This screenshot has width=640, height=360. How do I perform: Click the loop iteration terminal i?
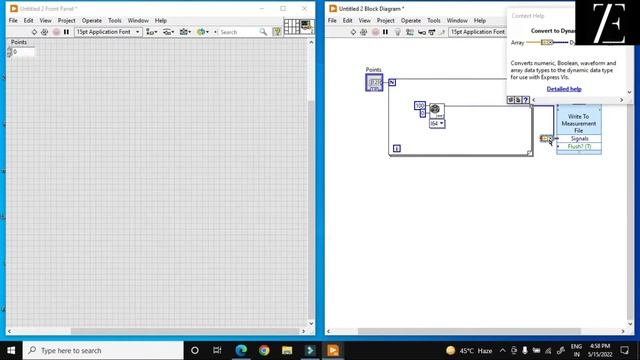396,149
